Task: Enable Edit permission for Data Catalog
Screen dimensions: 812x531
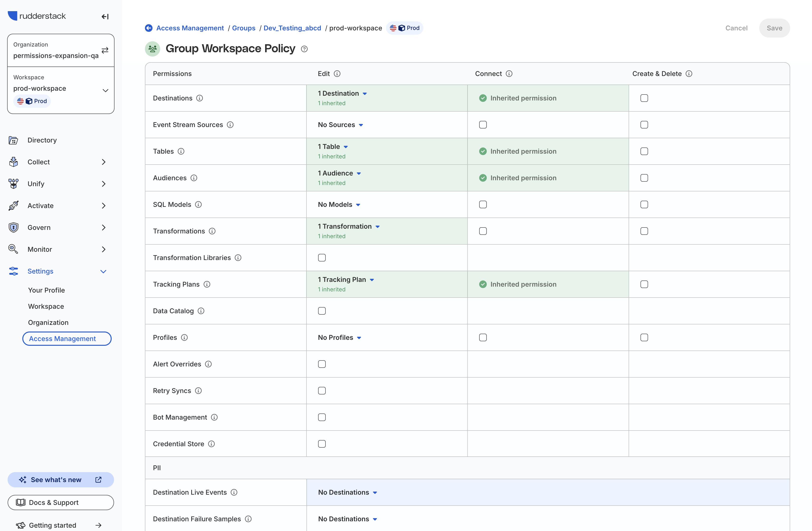Action: coord(322,311)
